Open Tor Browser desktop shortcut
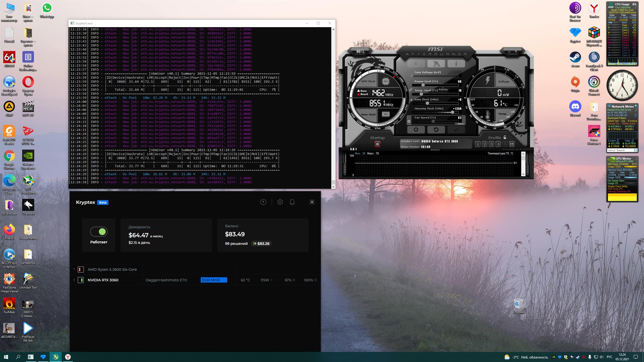Image resolution: width=644 pixels, height=362 pixels. click(x=9, y=207)
